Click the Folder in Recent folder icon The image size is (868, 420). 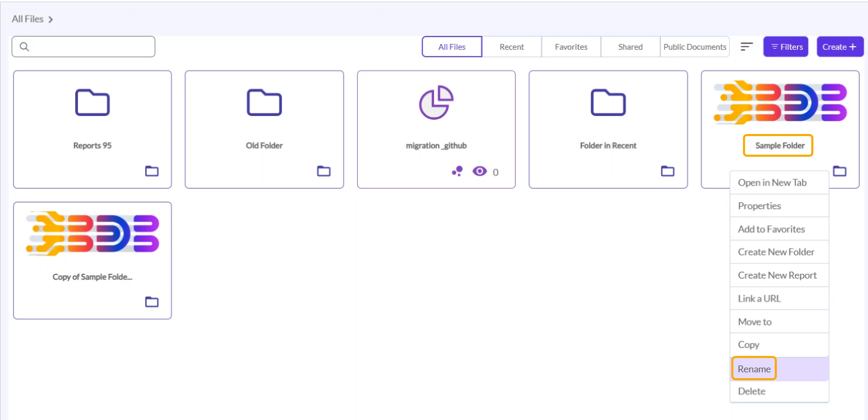click(x=608, y=103)
